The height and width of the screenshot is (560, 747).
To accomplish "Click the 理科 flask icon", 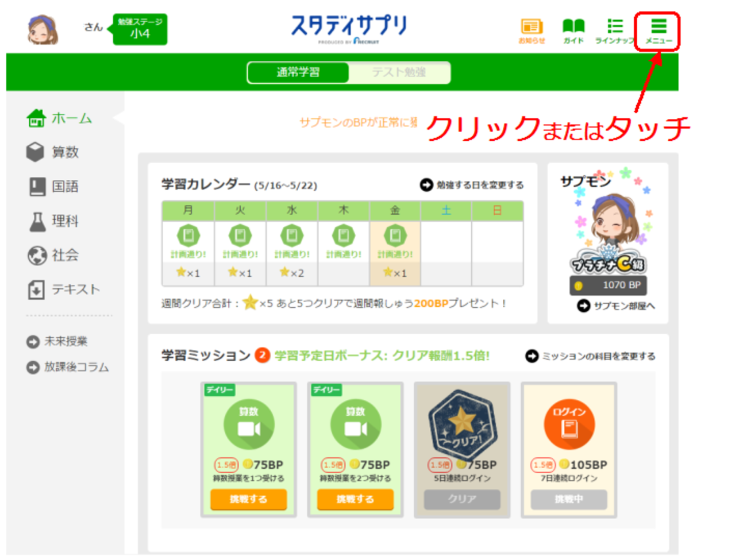I will point(37,221).
